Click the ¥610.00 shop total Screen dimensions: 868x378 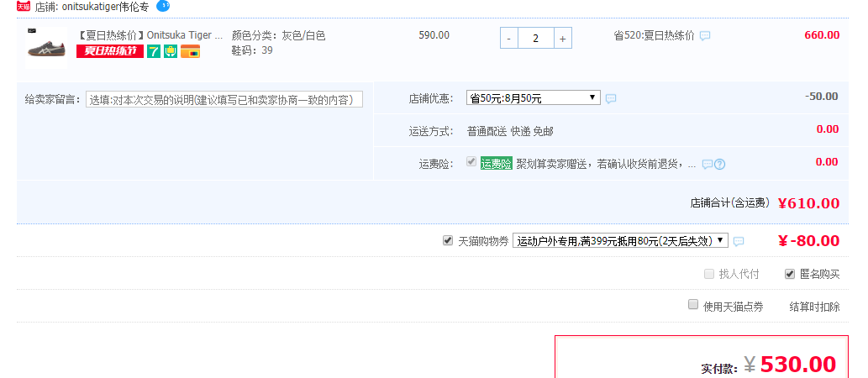[x=809, y=203]
